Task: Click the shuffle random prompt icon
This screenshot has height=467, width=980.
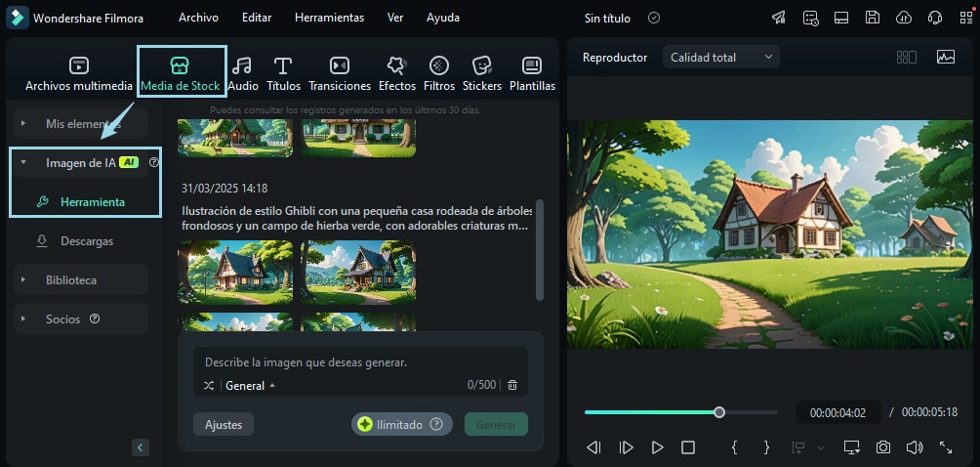Action: tap(209, 385)
